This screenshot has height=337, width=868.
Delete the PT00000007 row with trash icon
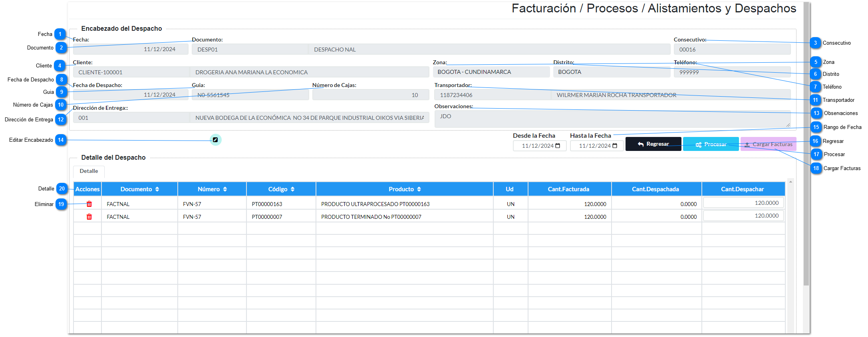(x=89, y=217)
